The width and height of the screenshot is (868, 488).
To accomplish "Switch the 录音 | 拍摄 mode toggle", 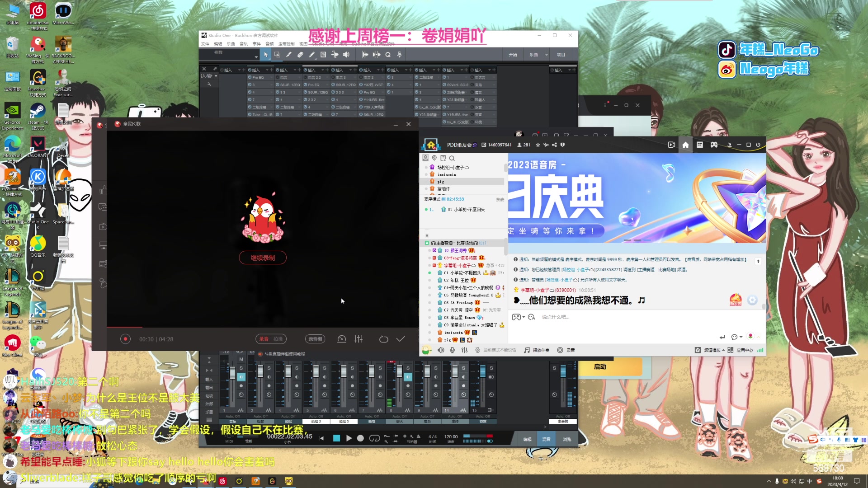I will pyautogui.click(x=271, y=339).
